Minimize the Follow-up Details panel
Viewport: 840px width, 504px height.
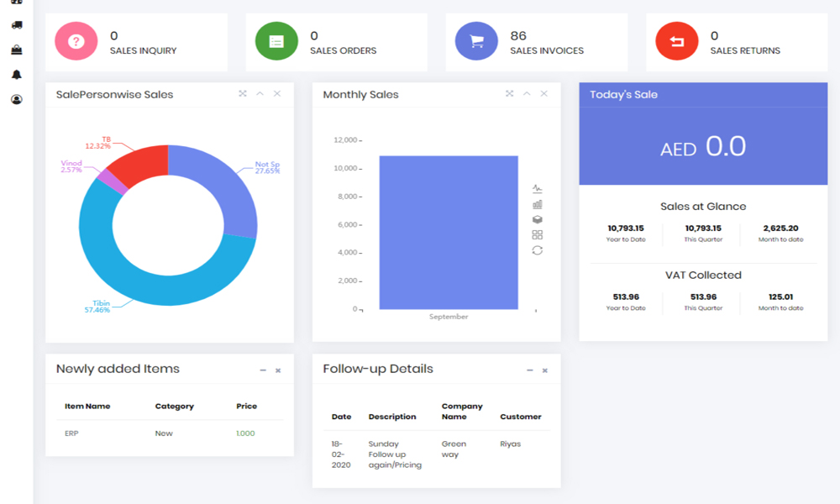(530, 370)
